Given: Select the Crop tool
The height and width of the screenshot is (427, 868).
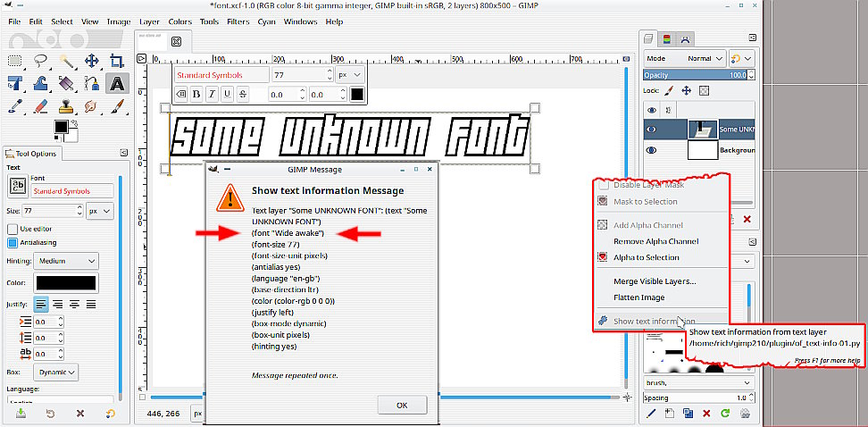Looking at the screenshot, I should pos(117,61).
